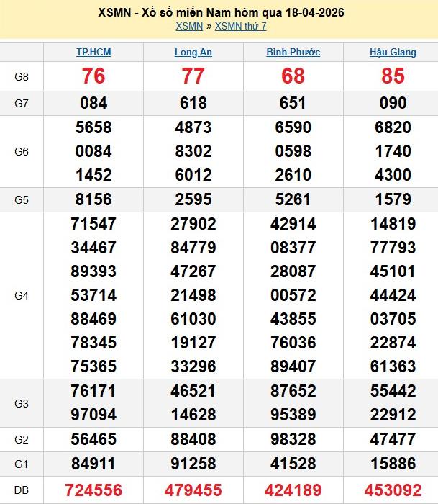Click the G1 row label

(x=22, y=463)
